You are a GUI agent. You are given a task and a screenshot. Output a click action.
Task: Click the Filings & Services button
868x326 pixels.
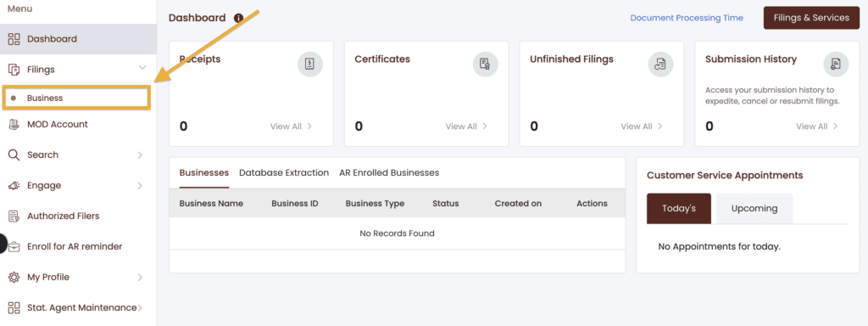pos(811,18)
